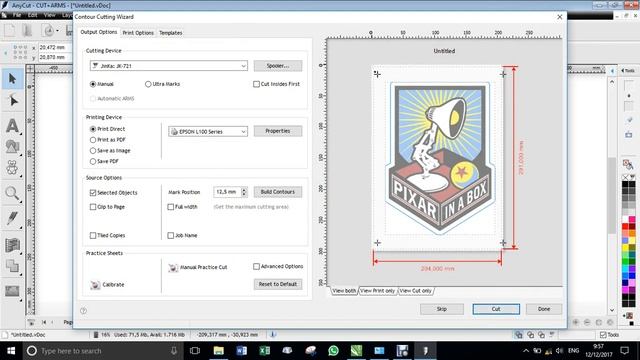This screenshot has height=360, width=640.
Task: Select Ultra Marks radio button
Action: tap(148, 84)
